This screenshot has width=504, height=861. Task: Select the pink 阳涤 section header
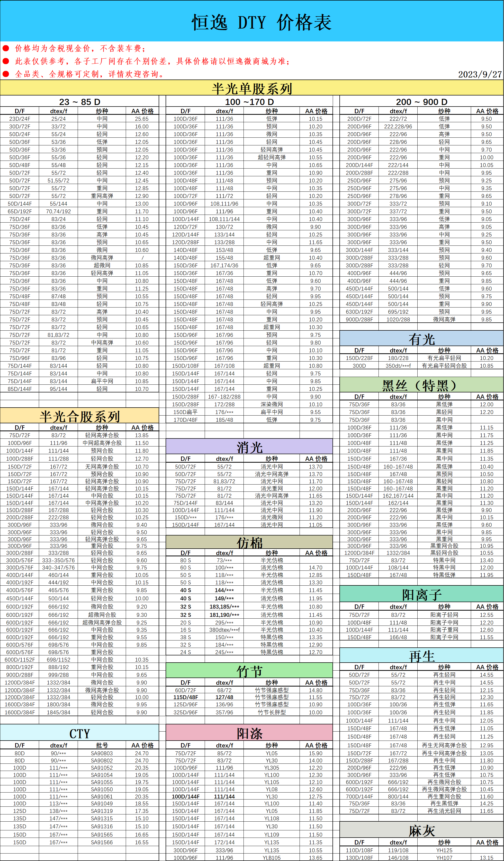(x=249, y=733)
